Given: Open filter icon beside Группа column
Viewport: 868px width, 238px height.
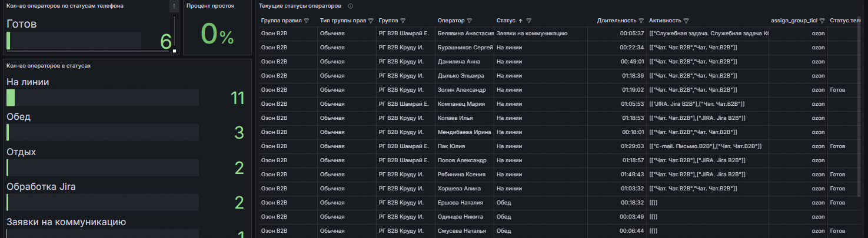Looking at the screenshot, I should 404,21.
